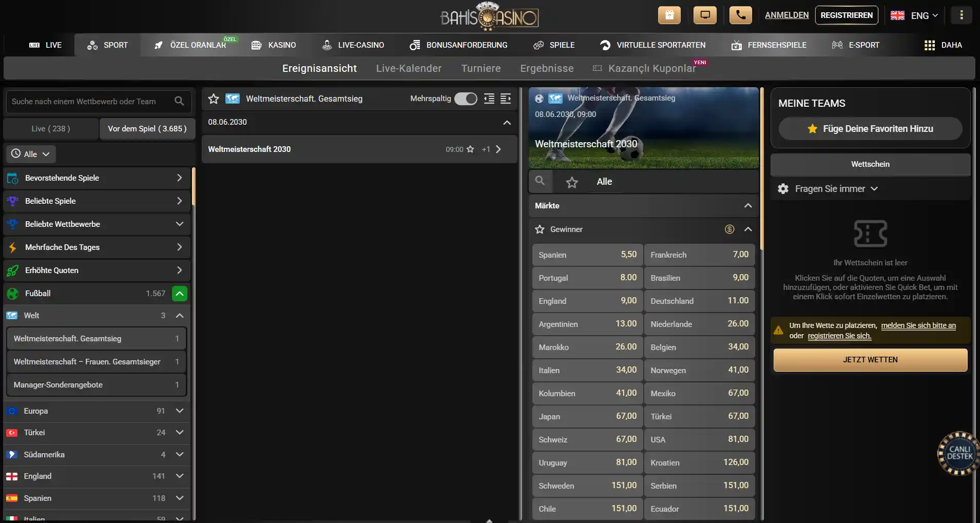Switch to expanded list view icon
The height and width of the screenshot is (523, 980).
(506, 99)
